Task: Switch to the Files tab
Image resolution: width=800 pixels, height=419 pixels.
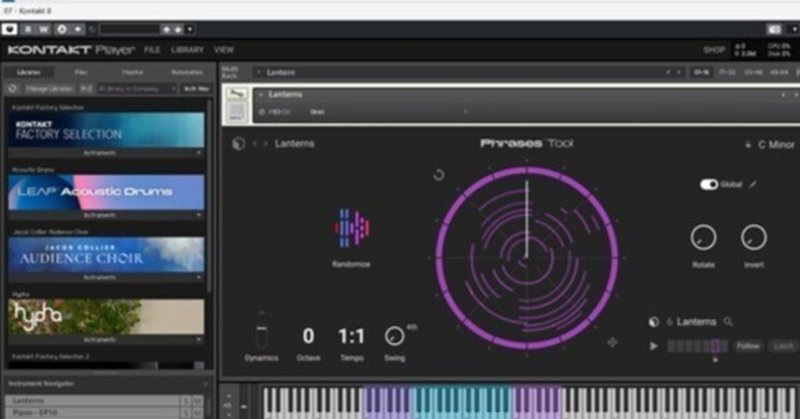Action: pos(81,72)
